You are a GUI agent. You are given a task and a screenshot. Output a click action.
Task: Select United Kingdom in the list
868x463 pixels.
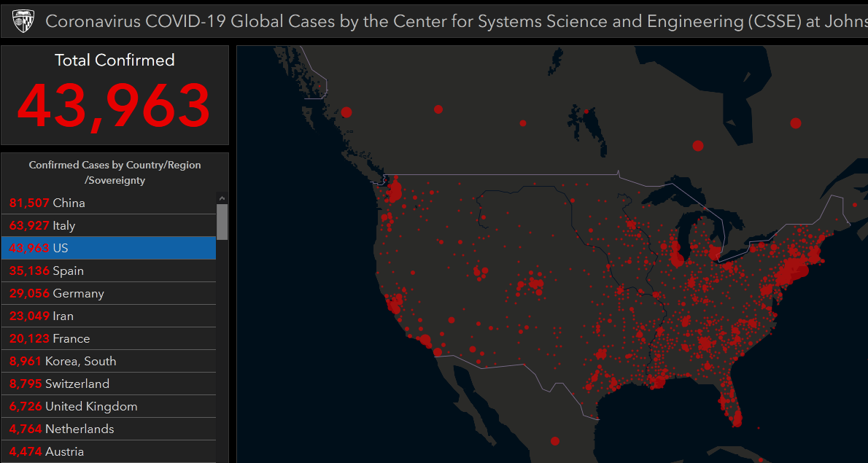pos(109,407)
